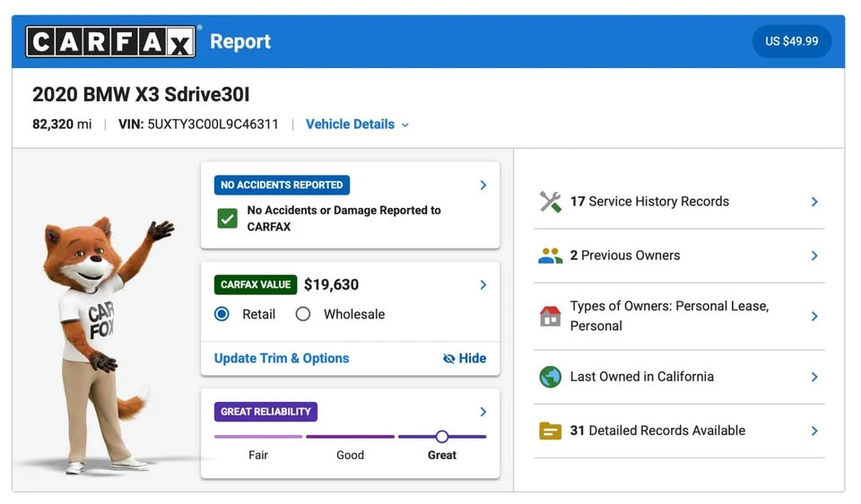
Task: Click the Report header text
Action: click(240, 42)
